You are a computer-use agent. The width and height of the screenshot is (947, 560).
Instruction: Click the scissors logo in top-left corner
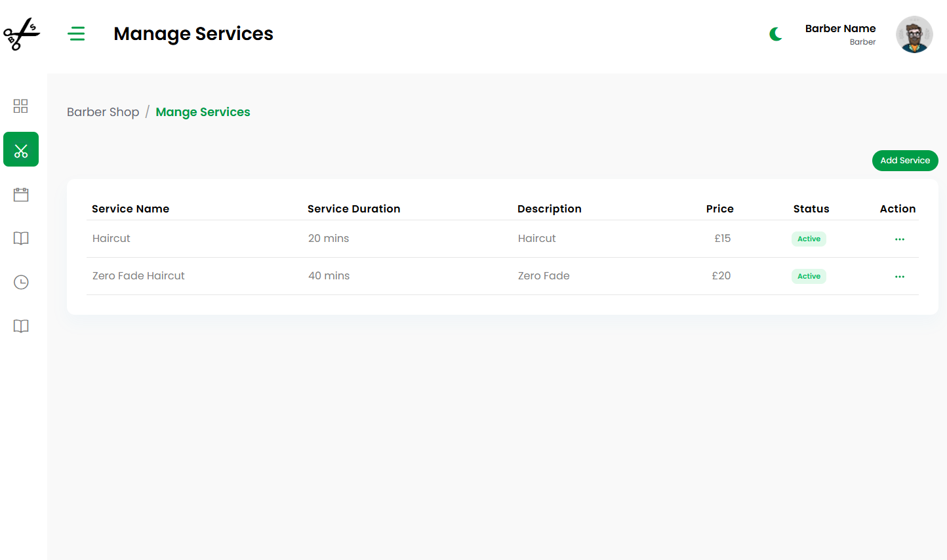(x=22, y=34)
